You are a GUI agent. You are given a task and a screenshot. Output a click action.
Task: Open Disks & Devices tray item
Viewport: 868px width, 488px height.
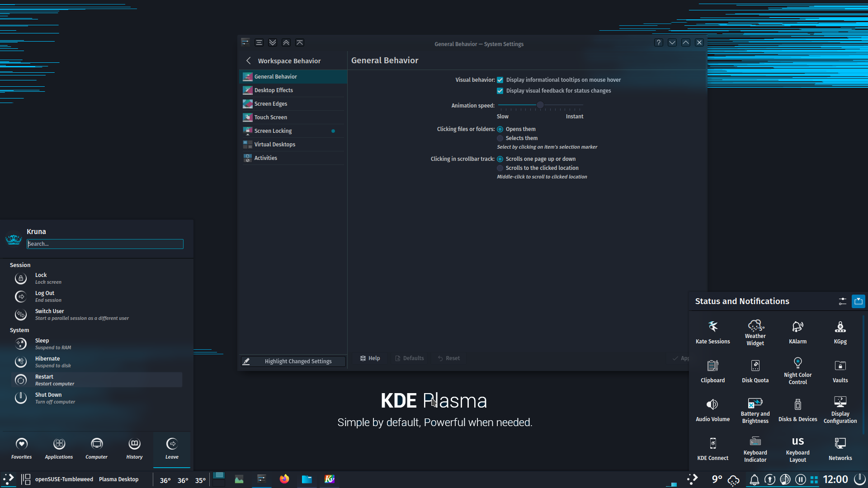tap(797, 410)
